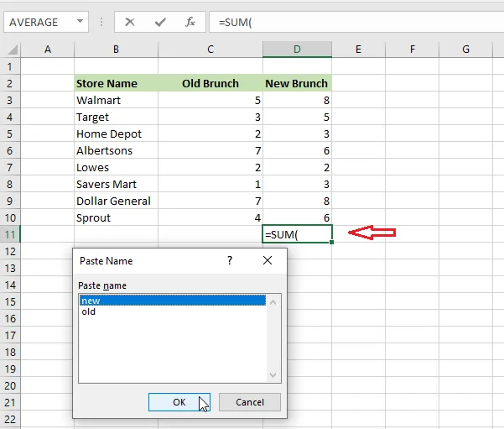The height and width of the screenshot is (429, 504).
Task: Click Walmart's New Brunch value 8
Action: [x=297, y=100]
